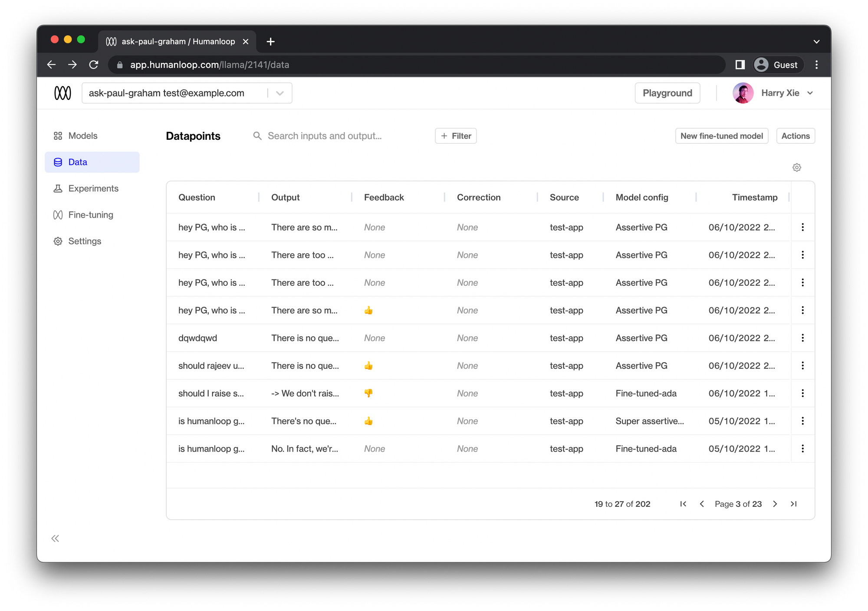Select Data in the sidebar
The image size is (868, 611).
pos(92,162)
